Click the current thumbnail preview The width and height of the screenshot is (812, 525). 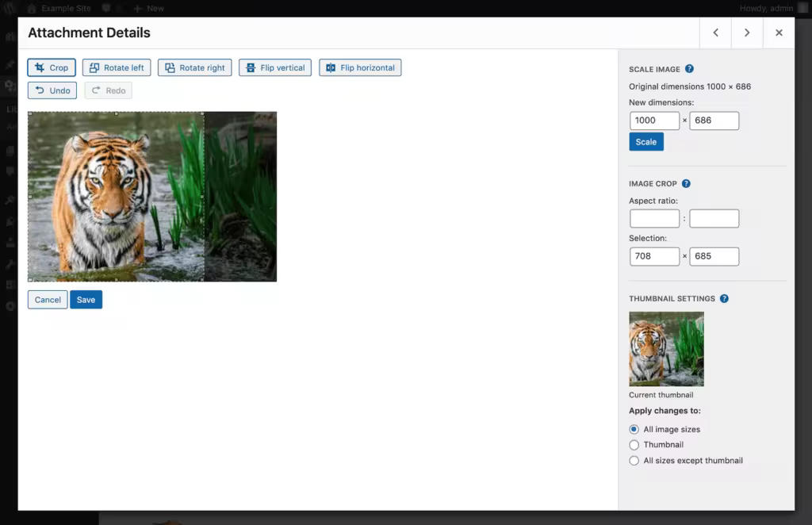pyautogui.click(x=666, y=349)
